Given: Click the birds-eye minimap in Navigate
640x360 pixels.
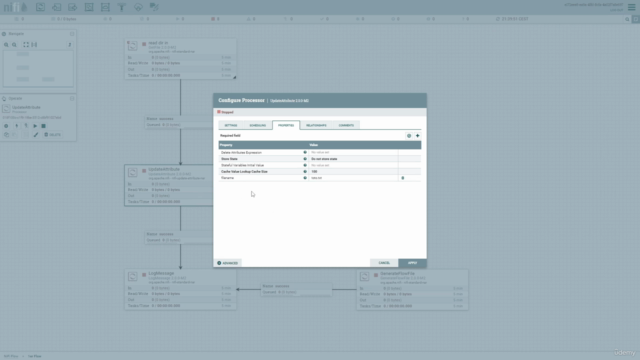Looking at the screenshot, I should tap(38, 69).
